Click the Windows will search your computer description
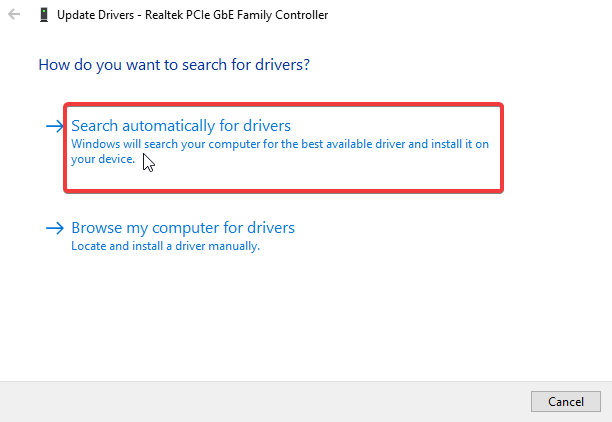This screenshot has height=422, width=612. [x=279, y=151]
